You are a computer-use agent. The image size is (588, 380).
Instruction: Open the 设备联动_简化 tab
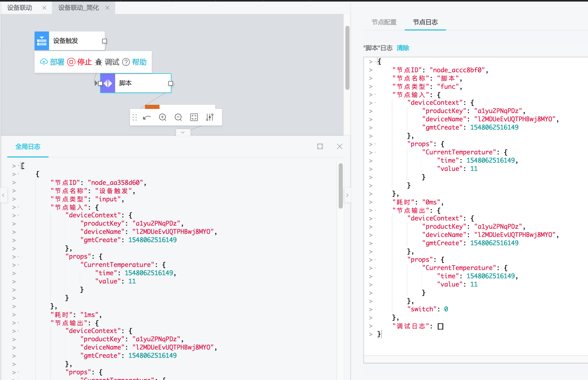tap(78, 8)
